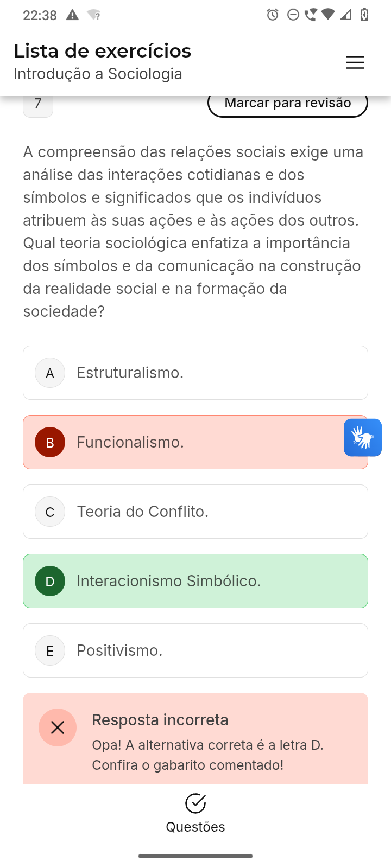Tap the Wi-Fi signal status icon
391x868 pixels.
(328, 15)
